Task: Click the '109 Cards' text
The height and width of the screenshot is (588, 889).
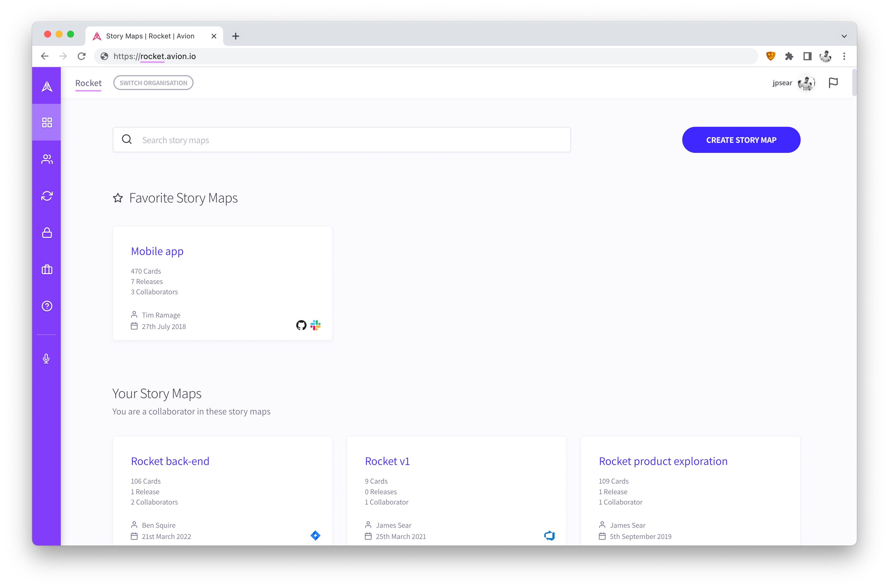Action: point(613,481)
